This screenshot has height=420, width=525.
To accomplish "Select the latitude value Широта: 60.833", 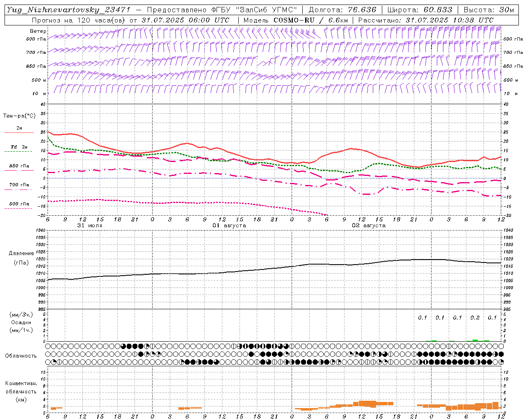I will [x=420, y=10].
